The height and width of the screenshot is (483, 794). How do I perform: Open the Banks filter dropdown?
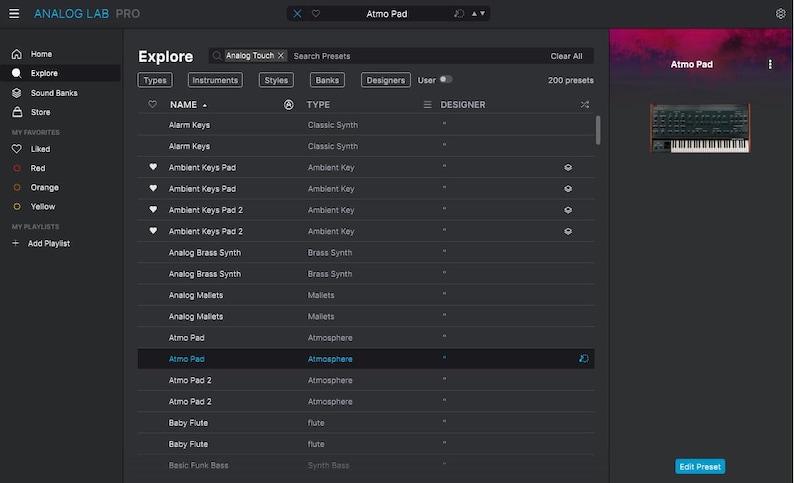coord(327,80)
